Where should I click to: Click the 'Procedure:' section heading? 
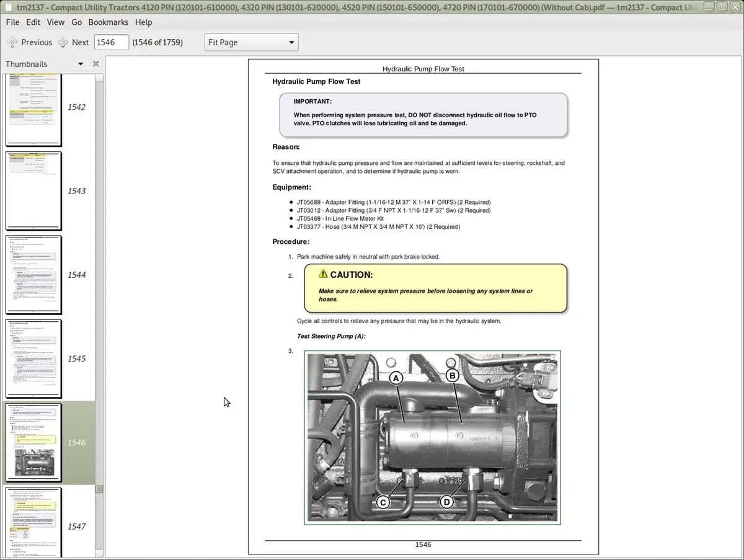(291, 242)
